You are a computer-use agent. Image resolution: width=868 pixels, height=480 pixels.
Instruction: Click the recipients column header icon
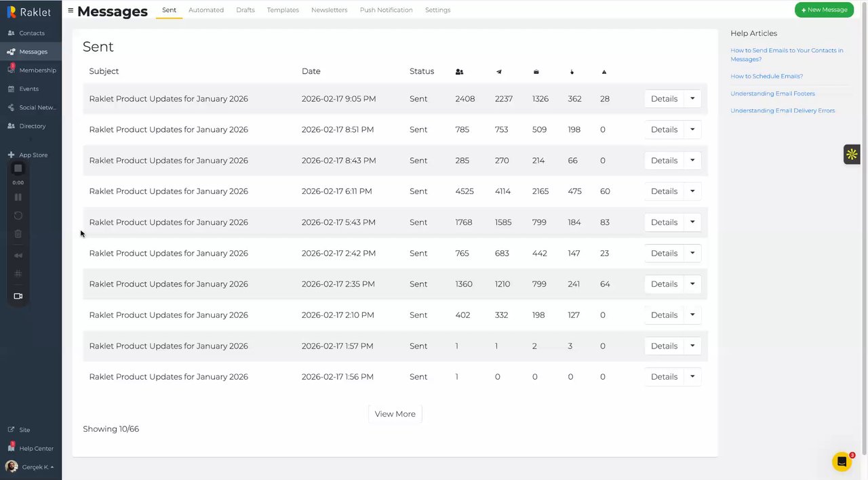459,71
